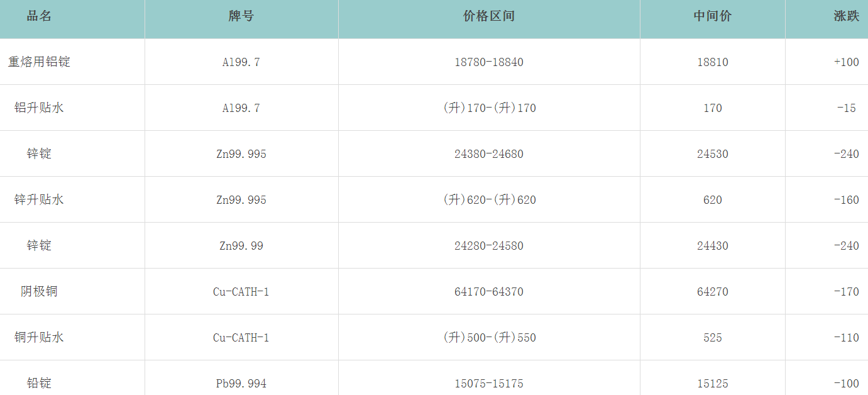Select the (升)500-(升)550 price range
Image resolution: width=868 pixels, height=395 pixels.
point(489,338)
